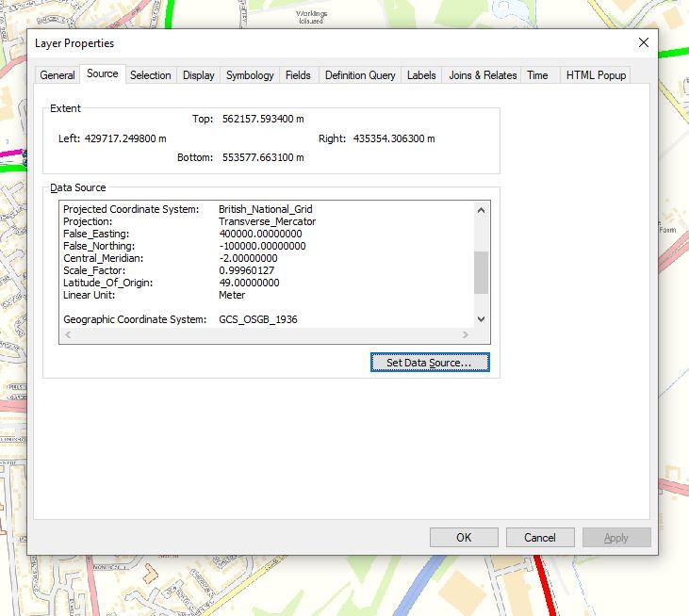This screenshot has height=616, width=689.
Task: Click the Left extent value 429717.249800 m
Action: point(125,138)
